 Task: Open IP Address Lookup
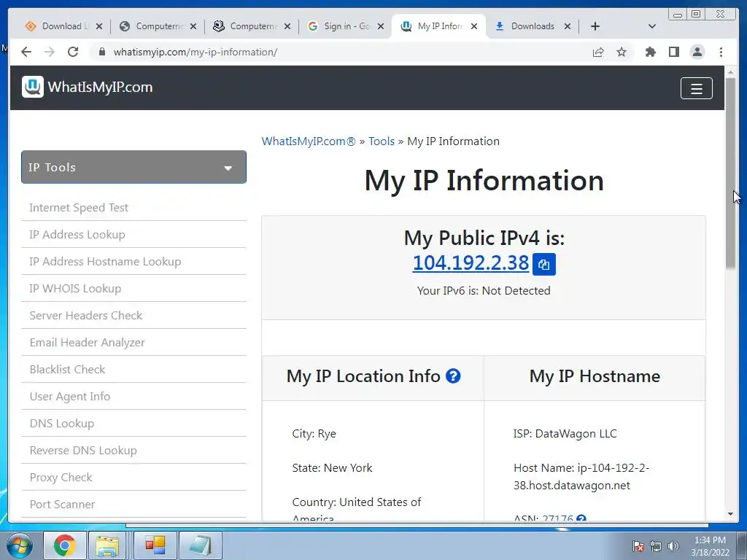pos(77,234)
